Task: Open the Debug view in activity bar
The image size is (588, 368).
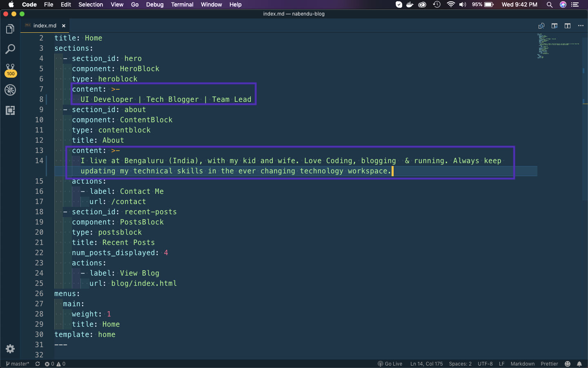Action: pyautogui.click(x=10, y=90)
